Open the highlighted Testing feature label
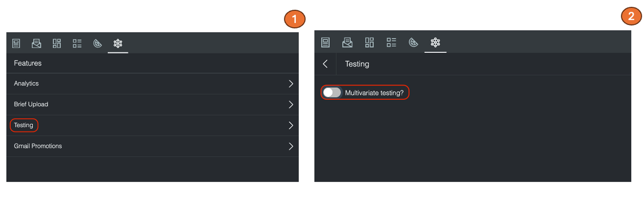This screenshot has height=197, width=644. [24, 125]
